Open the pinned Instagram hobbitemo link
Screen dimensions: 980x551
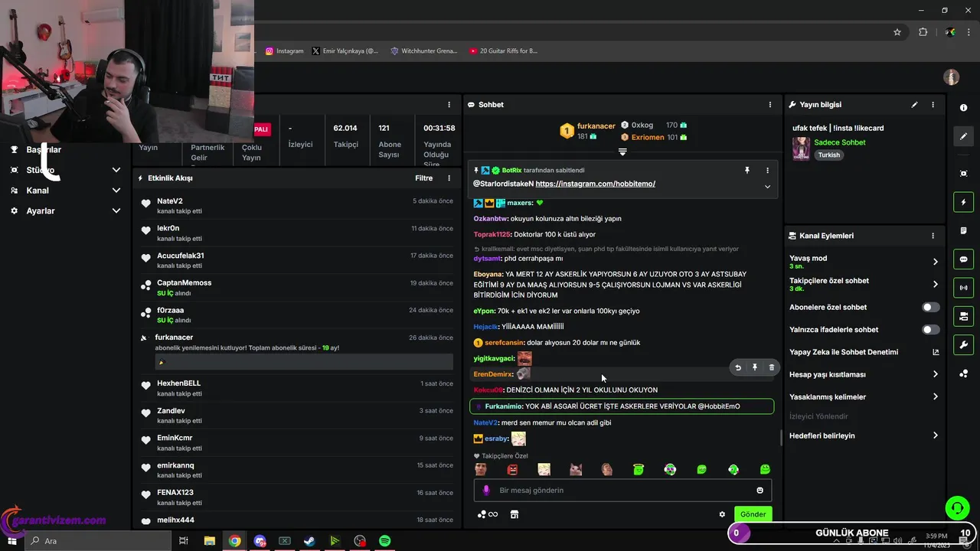coord(596,184)
